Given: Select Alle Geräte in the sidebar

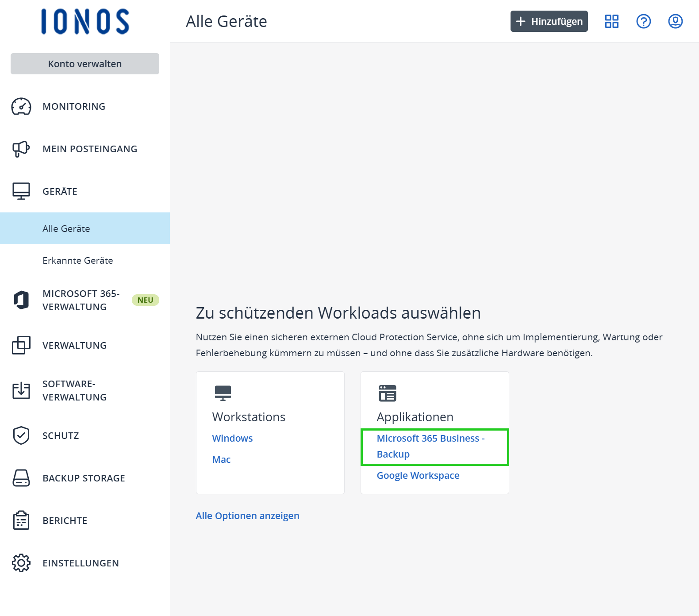Looking at the screenshot, I should tap(65, 228).
